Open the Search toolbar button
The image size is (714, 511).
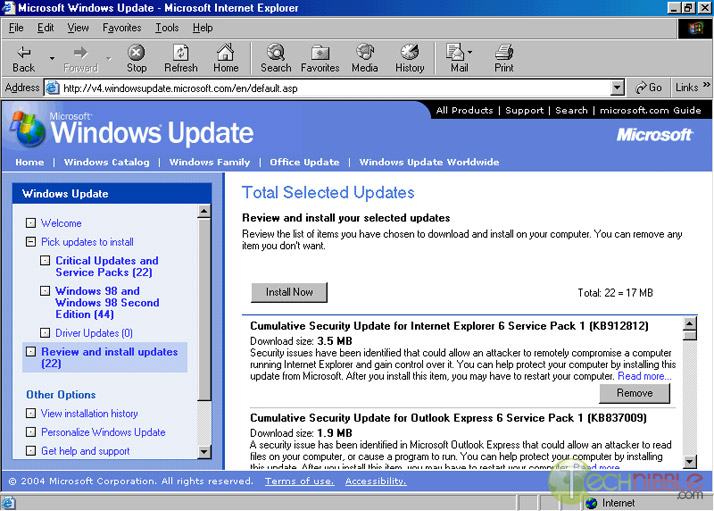click(275, 58)
